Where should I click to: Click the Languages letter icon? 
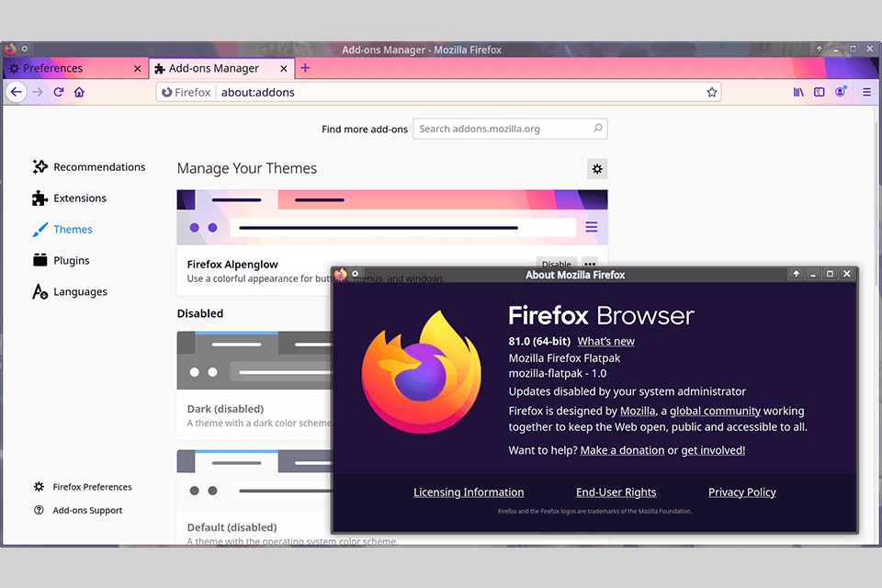pos(40,291)
